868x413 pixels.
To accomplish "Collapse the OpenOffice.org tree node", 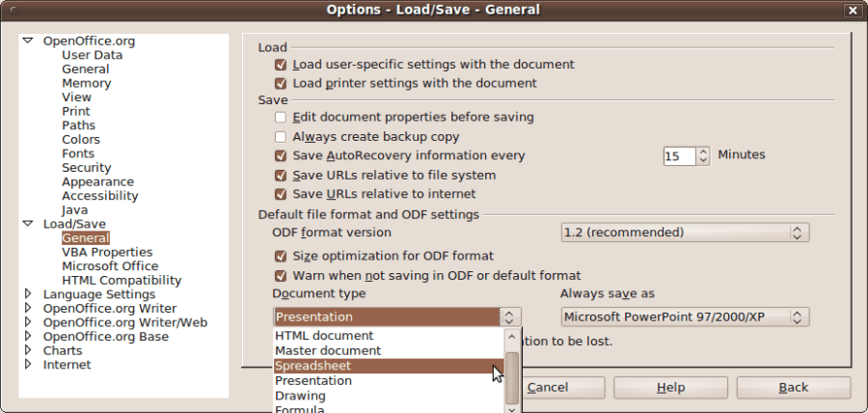I will tap(27, 41).
